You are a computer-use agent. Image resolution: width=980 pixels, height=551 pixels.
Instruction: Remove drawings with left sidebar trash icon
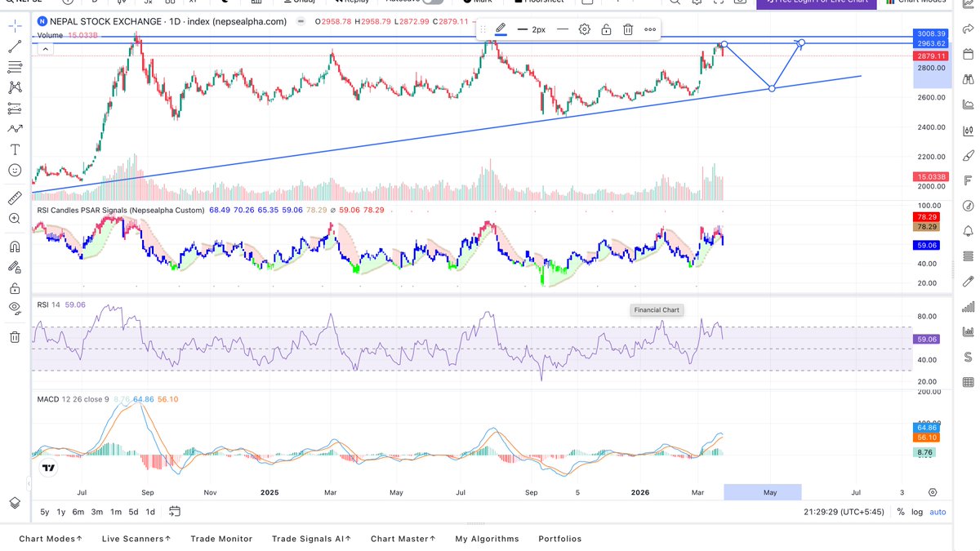point(15,336)
